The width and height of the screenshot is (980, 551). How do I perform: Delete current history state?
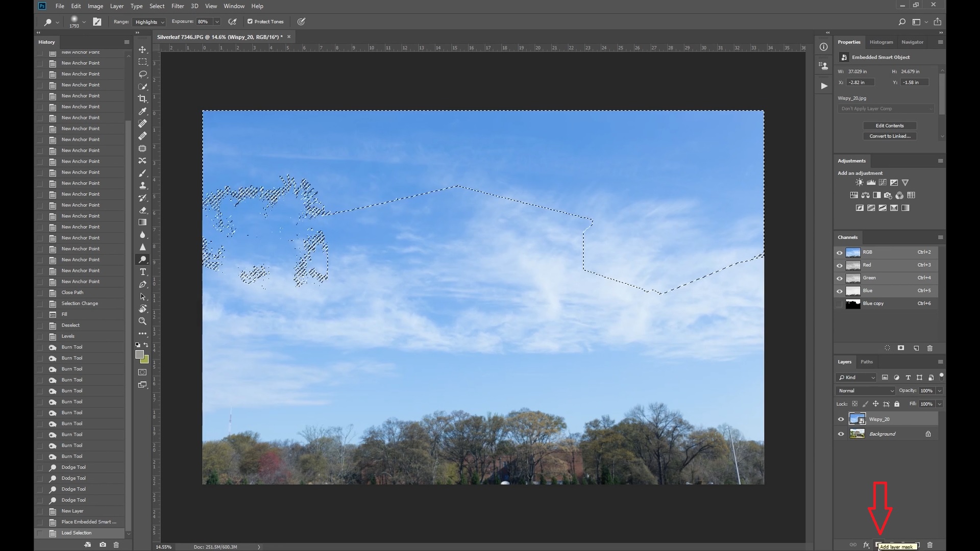point(116,545)
